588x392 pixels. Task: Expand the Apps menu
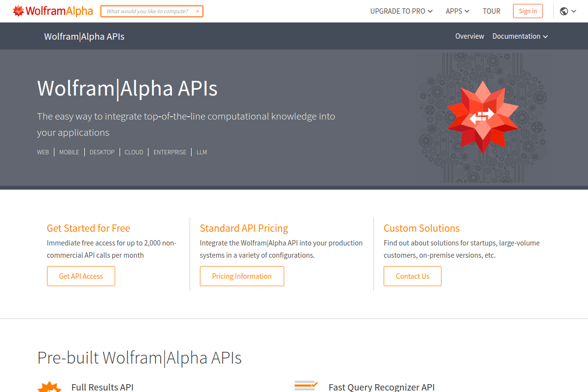coord(458,11)
